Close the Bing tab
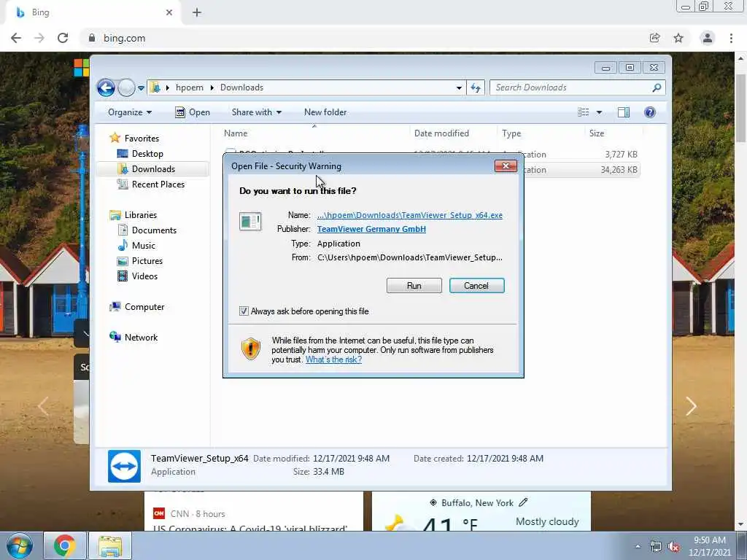Viewport: 747px width, 560px height. coord(169,12)
